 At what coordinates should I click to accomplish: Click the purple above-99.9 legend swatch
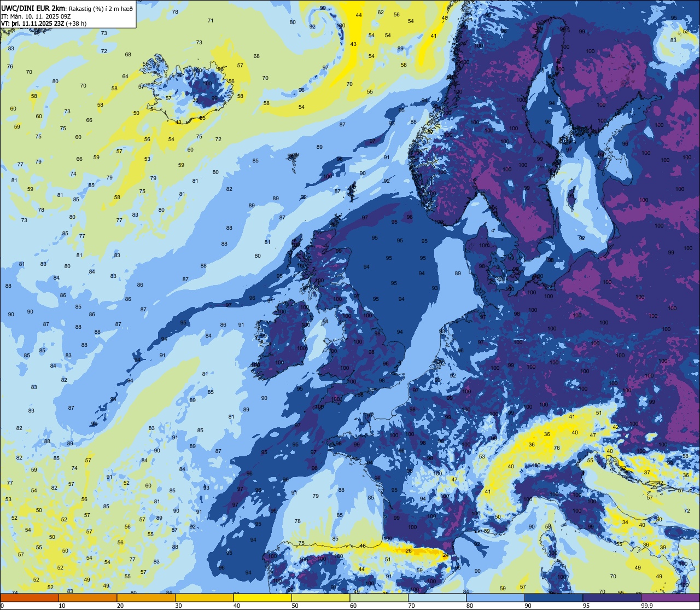[670, 598]
